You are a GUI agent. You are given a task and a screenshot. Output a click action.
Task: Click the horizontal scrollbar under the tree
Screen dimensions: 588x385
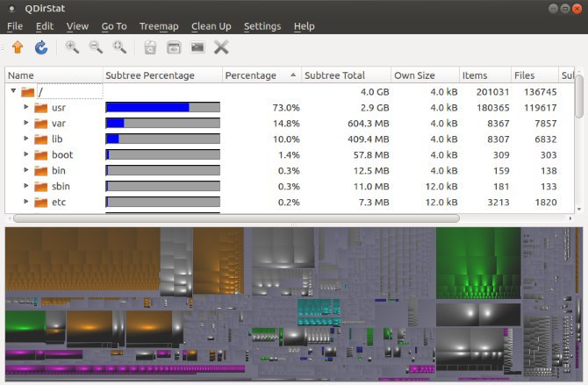point(236,218)
